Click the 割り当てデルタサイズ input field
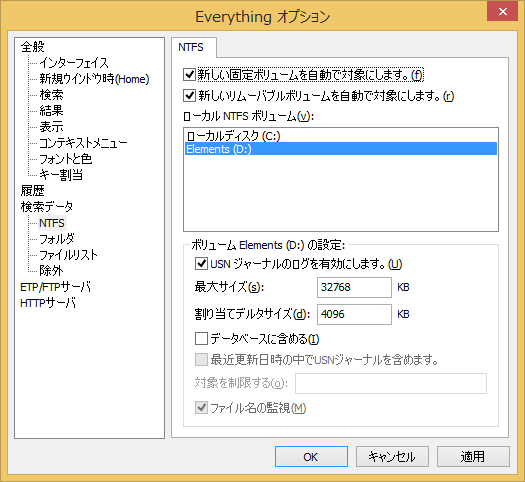This screenshot has height=482, width=525. 354,314
